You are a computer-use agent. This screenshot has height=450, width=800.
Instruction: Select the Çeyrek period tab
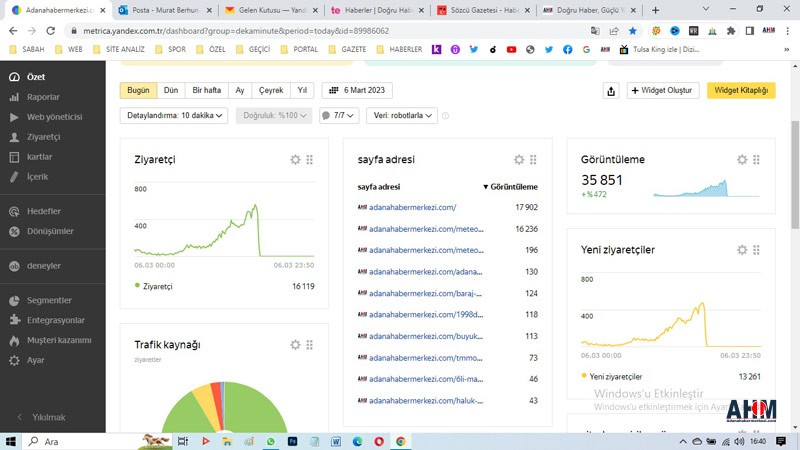(x=271, y=90)
